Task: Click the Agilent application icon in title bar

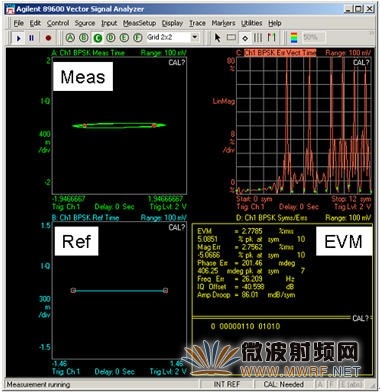Action: (x=10, y=9)
